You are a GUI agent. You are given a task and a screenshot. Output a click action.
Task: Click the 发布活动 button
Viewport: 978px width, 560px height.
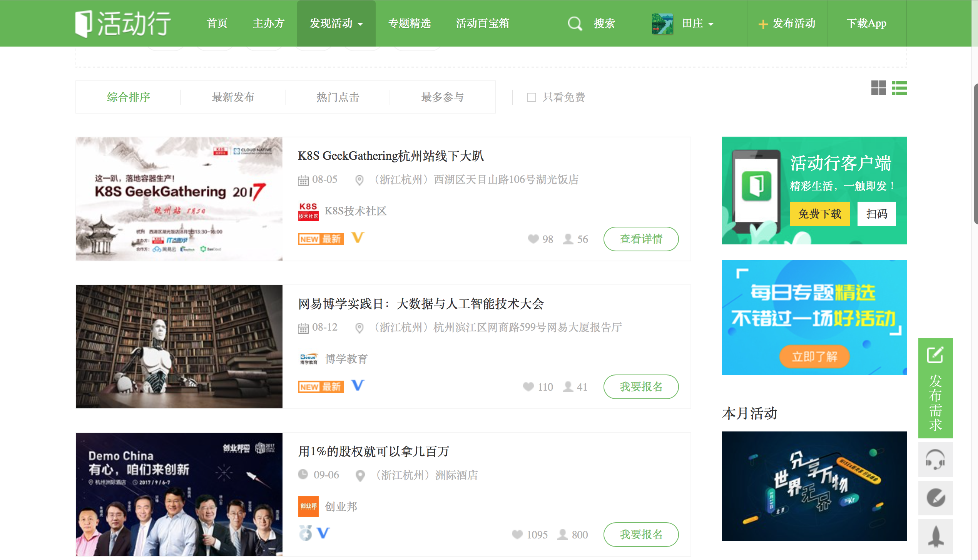[x=787, y=23]
